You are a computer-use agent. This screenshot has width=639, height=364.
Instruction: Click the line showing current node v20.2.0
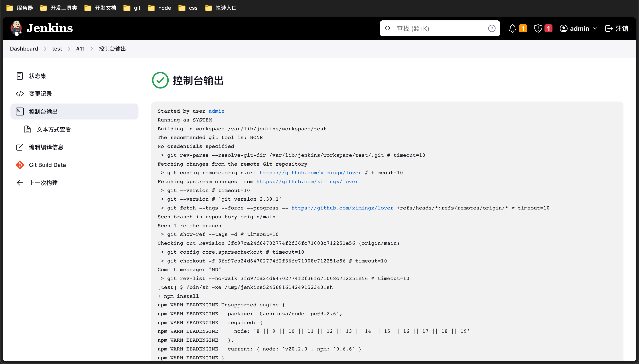tap(259, 349)
